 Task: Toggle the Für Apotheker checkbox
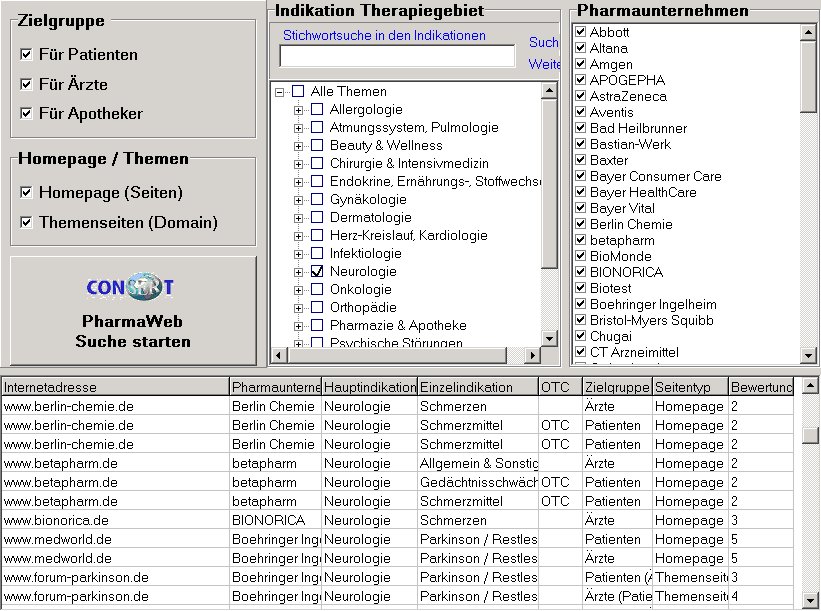click(x=26, y=113)
